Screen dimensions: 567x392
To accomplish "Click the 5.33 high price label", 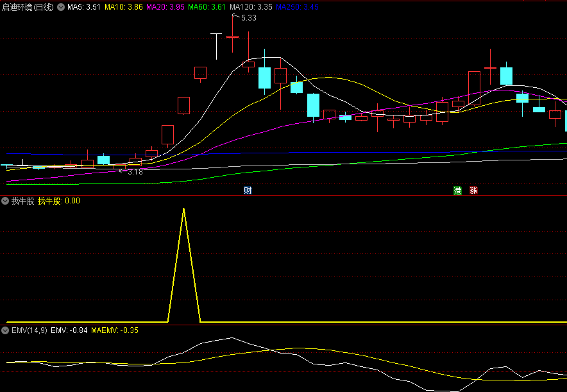I will tap(249, 18).
